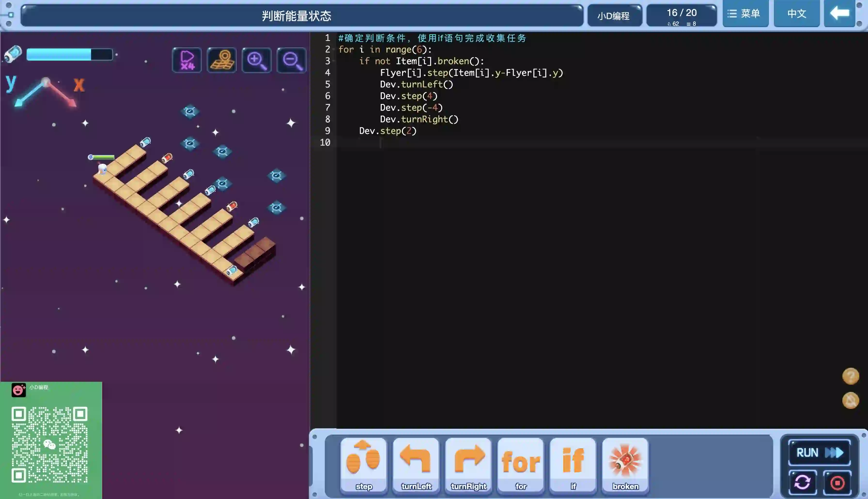Click the RUN button
The height and width of the screenshot is (499, 868).
(819, 452)
